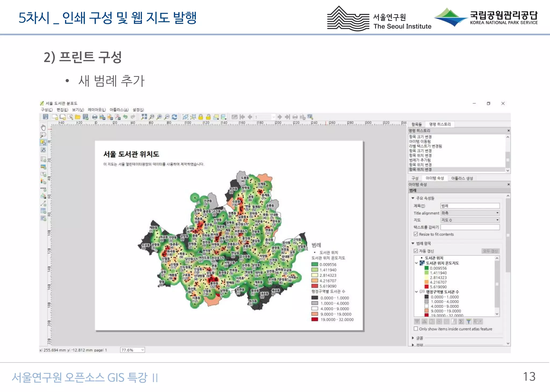Switch to the 항목들 tab
This screenshot has height=392, width=550.
(x=417, y=124)
